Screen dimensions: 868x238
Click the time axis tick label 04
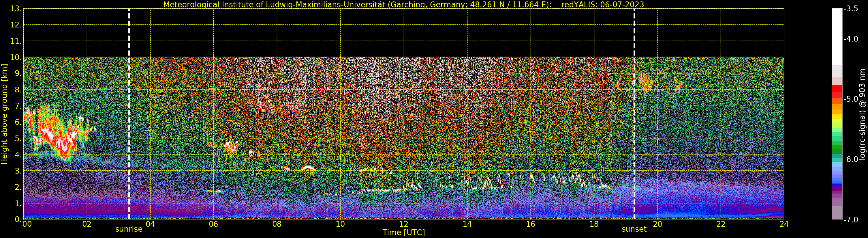pyautogui.click(x=150, y=224)
